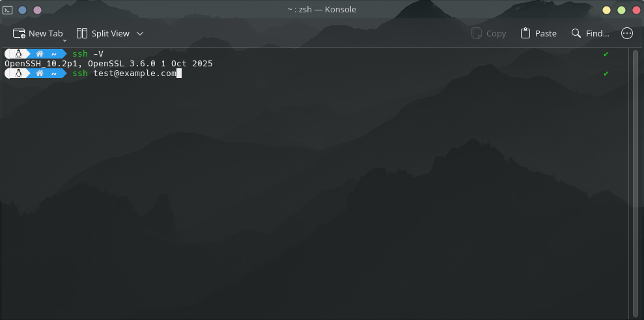The height and width of the screenshot is (320, 644).
Task: Click the tilde directory segment on first prompt
Action: click(54, 54)
